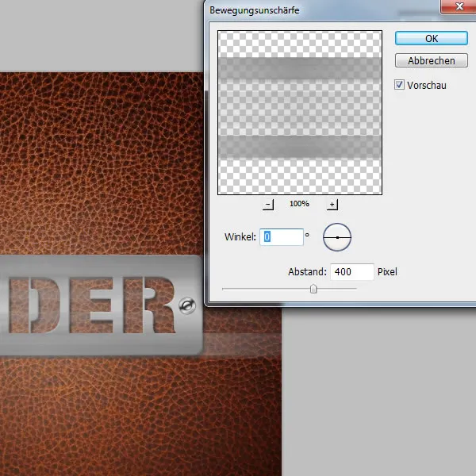Click the filter preview thumbnail area

coord(300,113)
